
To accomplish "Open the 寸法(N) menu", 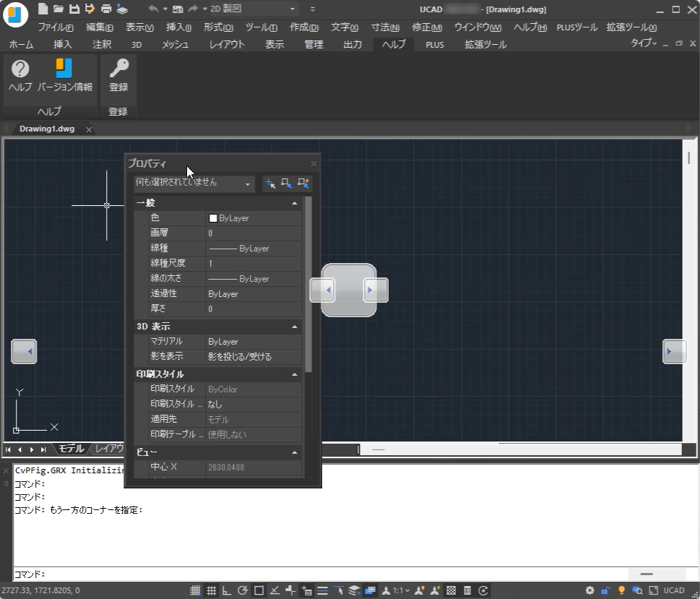I will click(385, 27).
